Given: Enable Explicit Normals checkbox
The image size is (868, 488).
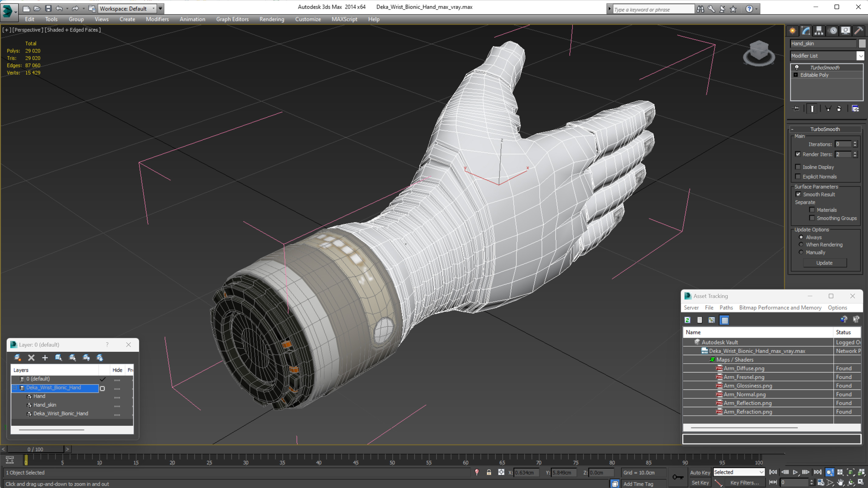Looking at the screenshot, I should 798,176.
